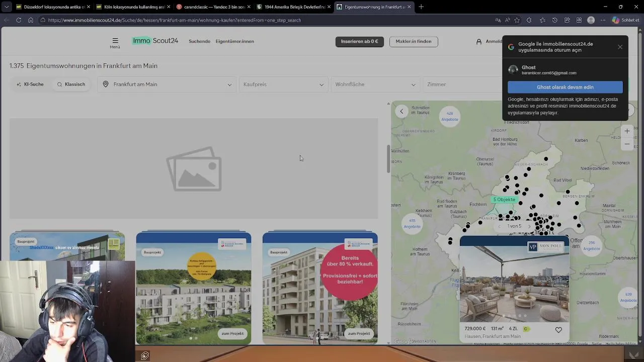Expand the Wohnfläche filter
This screenshot has width=644, height=362.
375,84
